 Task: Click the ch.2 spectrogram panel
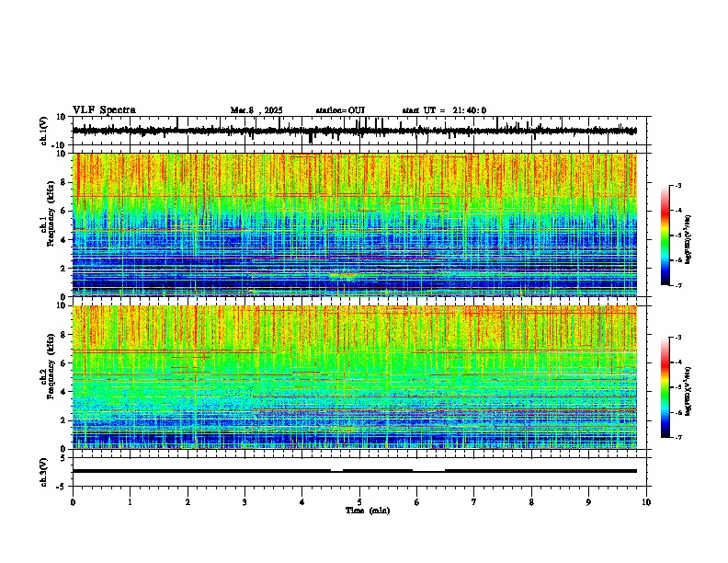click(x=355, y=377)
